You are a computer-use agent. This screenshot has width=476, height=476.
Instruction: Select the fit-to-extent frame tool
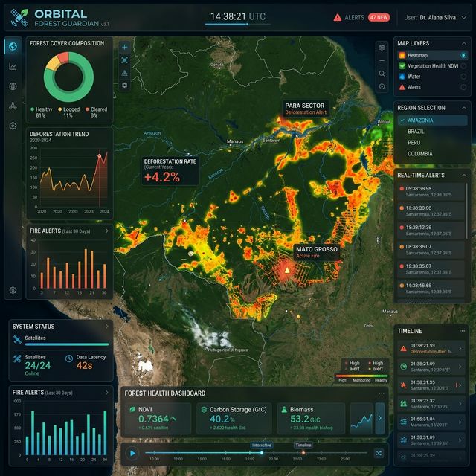pyautogui.click(x=124, y=60)
